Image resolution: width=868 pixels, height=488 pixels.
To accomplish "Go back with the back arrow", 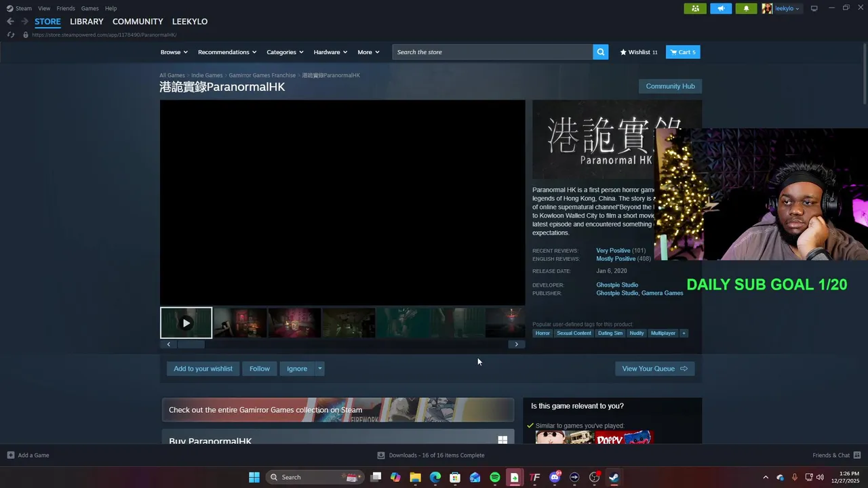I will pos(10,22).
